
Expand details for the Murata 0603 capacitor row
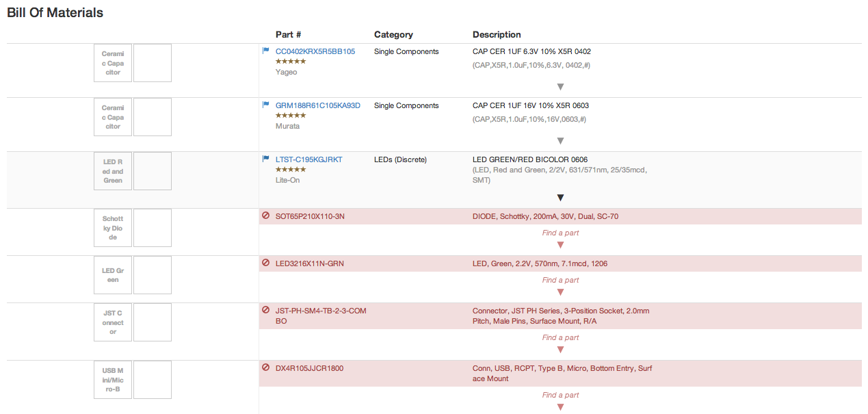[560, 141]
